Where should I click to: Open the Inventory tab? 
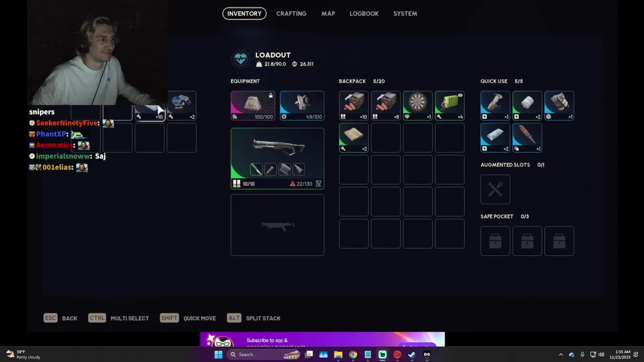click(x=244, y=14)
